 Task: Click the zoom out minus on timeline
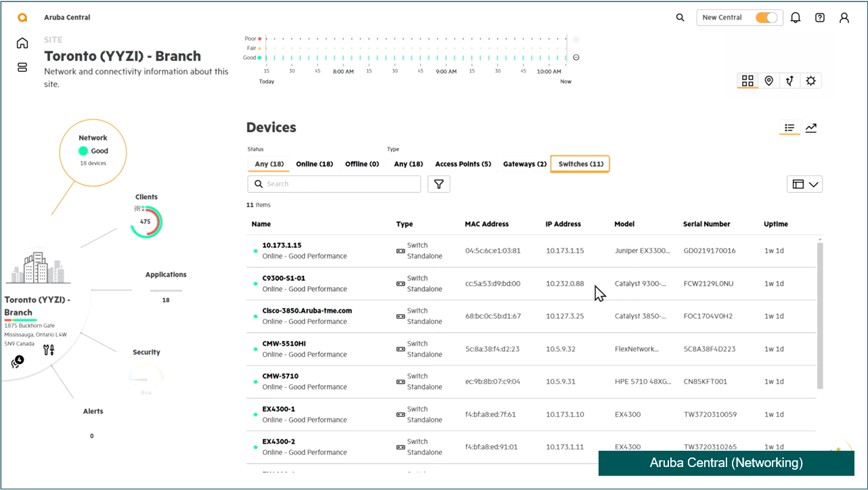576,57
